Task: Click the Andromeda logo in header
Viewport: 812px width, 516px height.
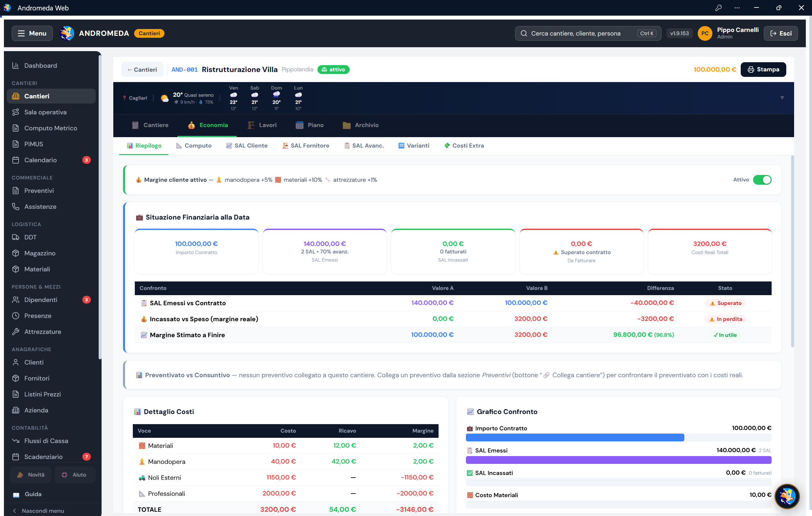Action: pyautogui.click(x=67, y=34)
